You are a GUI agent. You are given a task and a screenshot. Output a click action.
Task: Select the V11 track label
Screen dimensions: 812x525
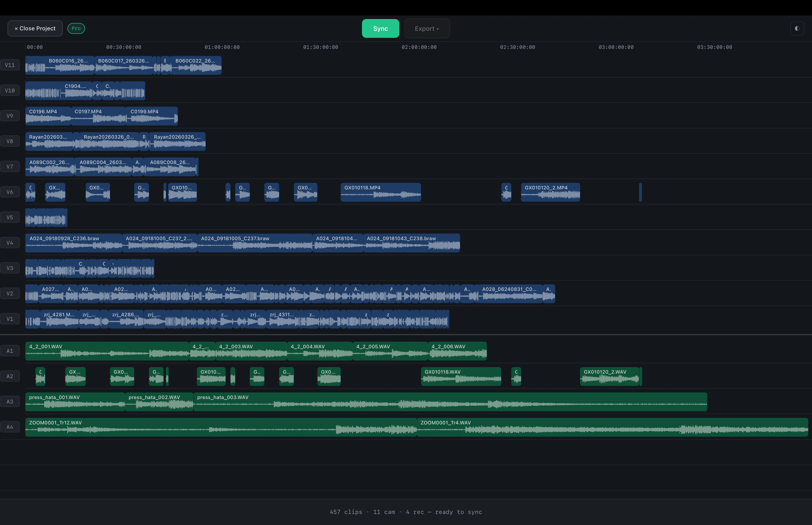pos(10,65)
